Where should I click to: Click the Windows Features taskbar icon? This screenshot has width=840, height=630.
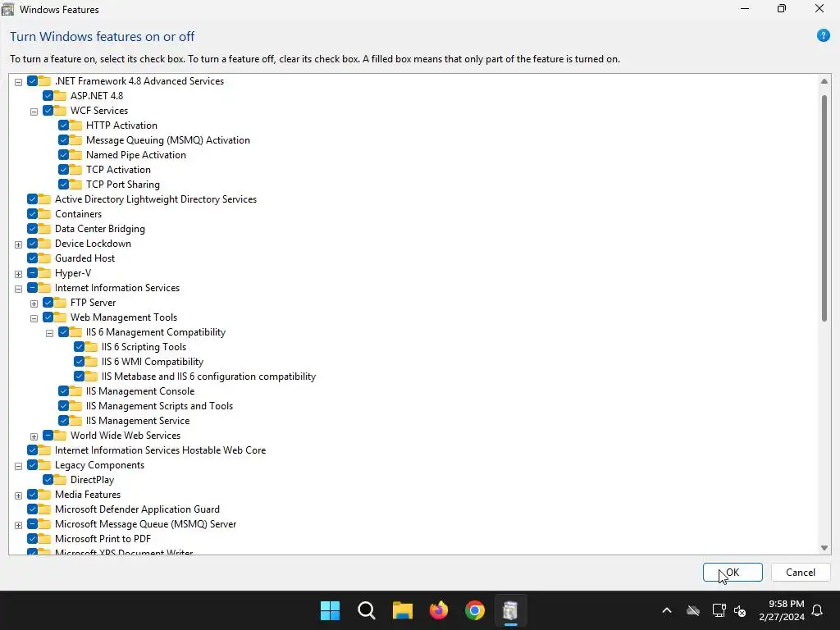click(510, 610)
